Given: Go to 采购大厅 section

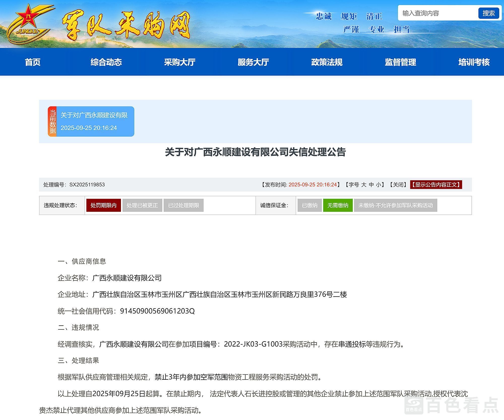Looking at the screenshot, I should (180, 62).
